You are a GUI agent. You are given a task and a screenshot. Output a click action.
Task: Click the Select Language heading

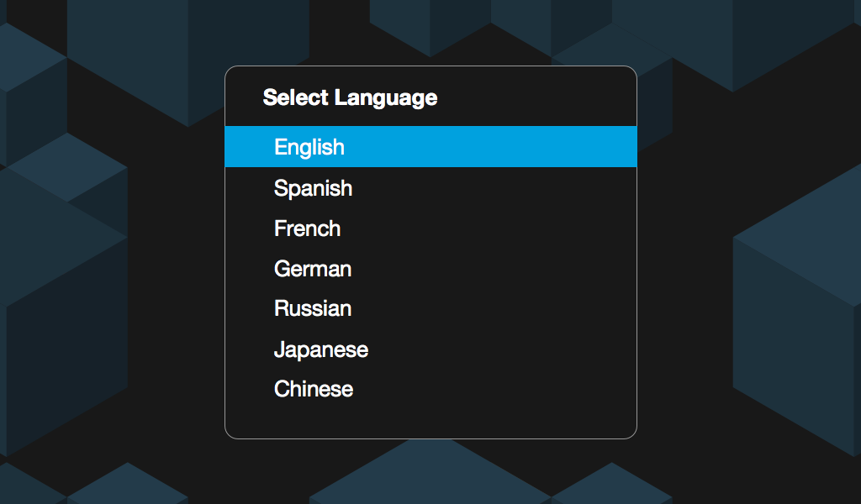coord(350,97)
